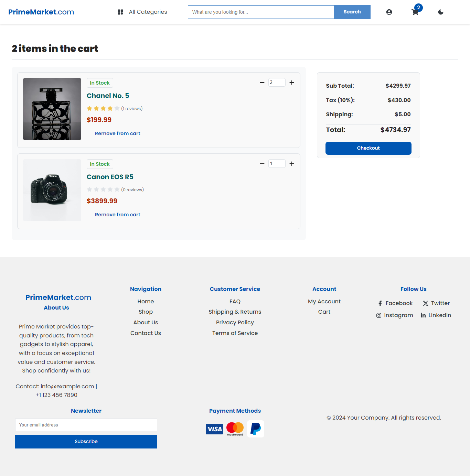Click the newsletter email address field
Image resolution: width=470 pixels, height=476 pixels.
click(86, 425)
